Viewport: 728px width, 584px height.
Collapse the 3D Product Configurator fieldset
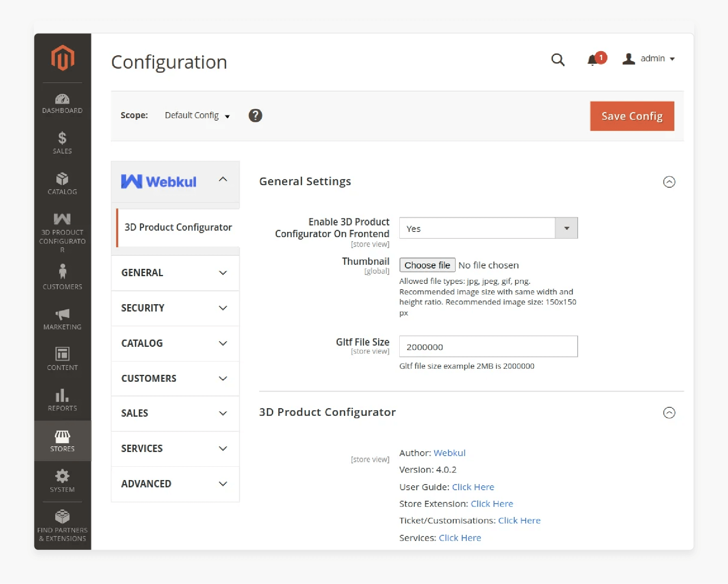669,413
